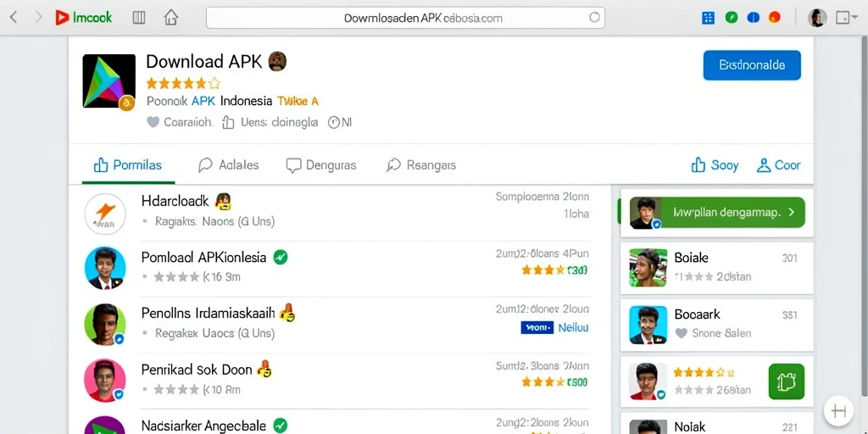This screenshot has width=868, height=434.
Task: Click the Neiluu link in Penollns row
Action: click(574, 328)
